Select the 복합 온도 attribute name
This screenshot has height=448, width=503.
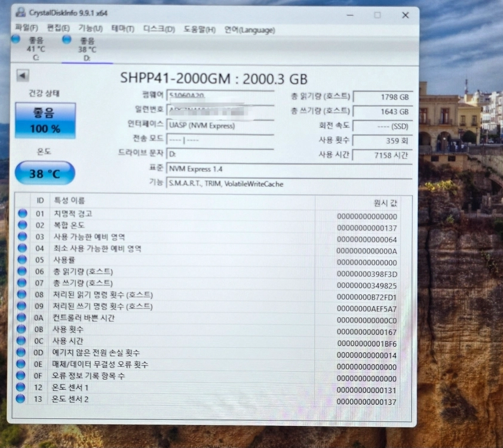tap(69, 225)
